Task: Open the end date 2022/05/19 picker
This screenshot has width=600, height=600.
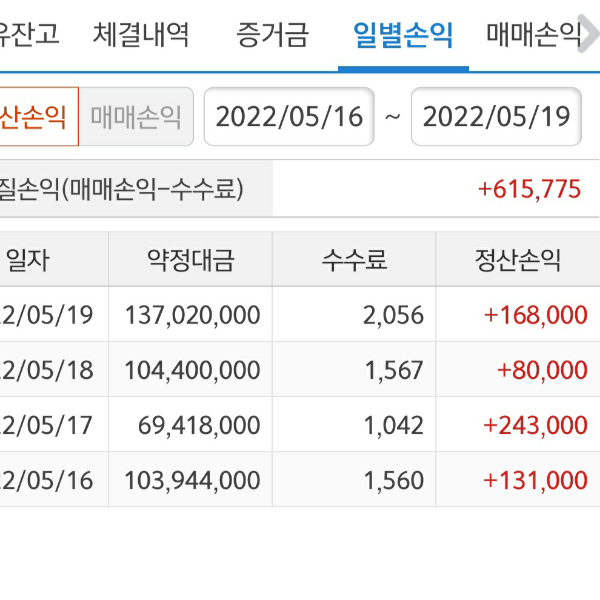Action: tap(496, 117)
